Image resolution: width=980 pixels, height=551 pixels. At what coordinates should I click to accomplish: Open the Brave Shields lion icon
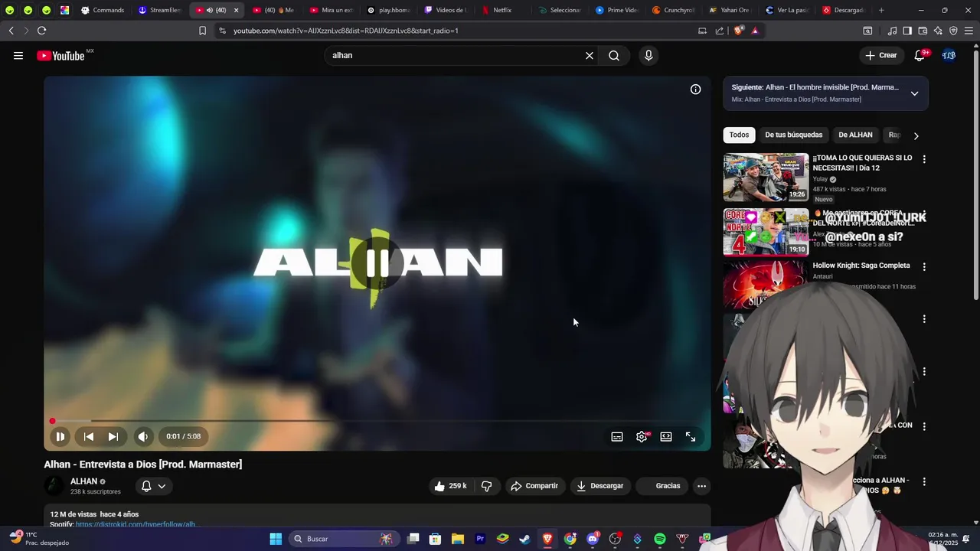click(738, 31)
